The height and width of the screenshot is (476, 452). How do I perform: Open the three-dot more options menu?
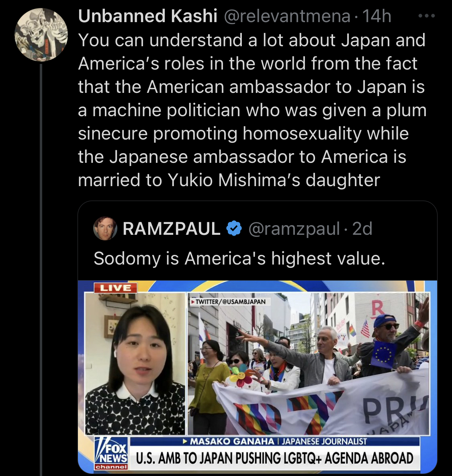(x=427, y=16)
